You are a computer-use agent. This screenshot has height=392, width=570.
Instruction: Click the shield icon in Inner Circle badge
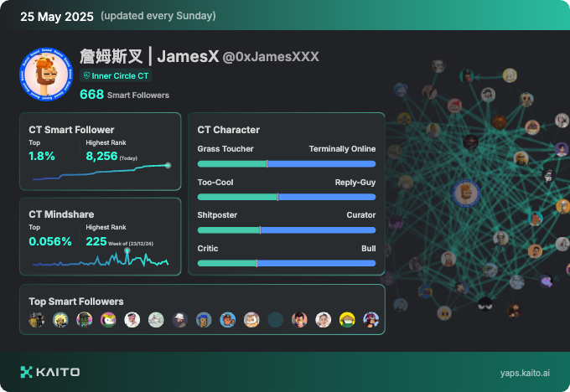point(86,75)
